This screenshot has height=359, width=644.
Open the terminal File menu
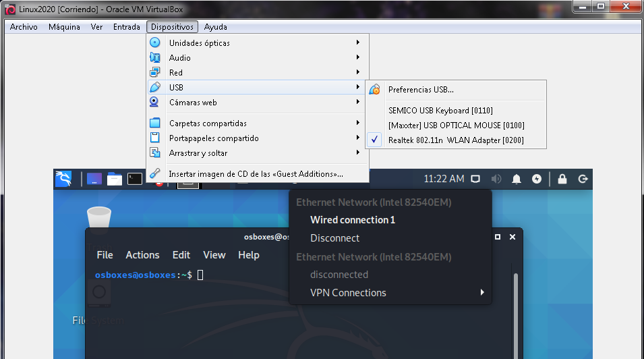click(x=105, y=255)
